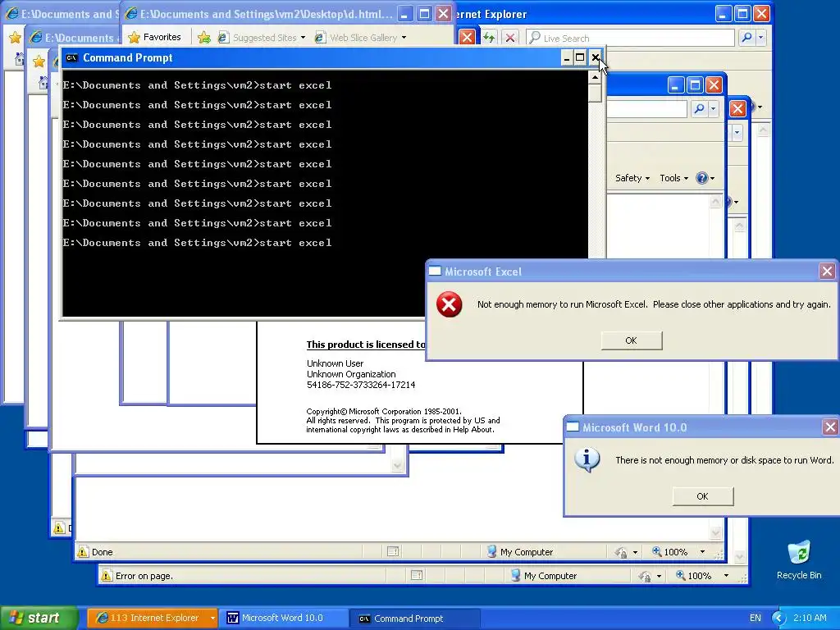The width and height of the screenshot is (840, 630).
Task: Click the protected mode icon in the Done status bar
Action: click(621, 552)
